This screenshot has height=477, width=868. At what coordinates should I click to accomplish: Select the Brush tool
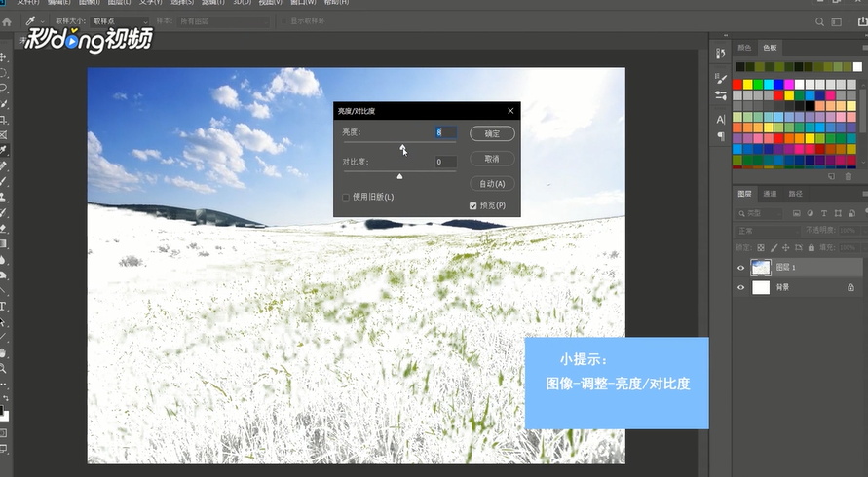pyautogui.click(x=3, y=181)
